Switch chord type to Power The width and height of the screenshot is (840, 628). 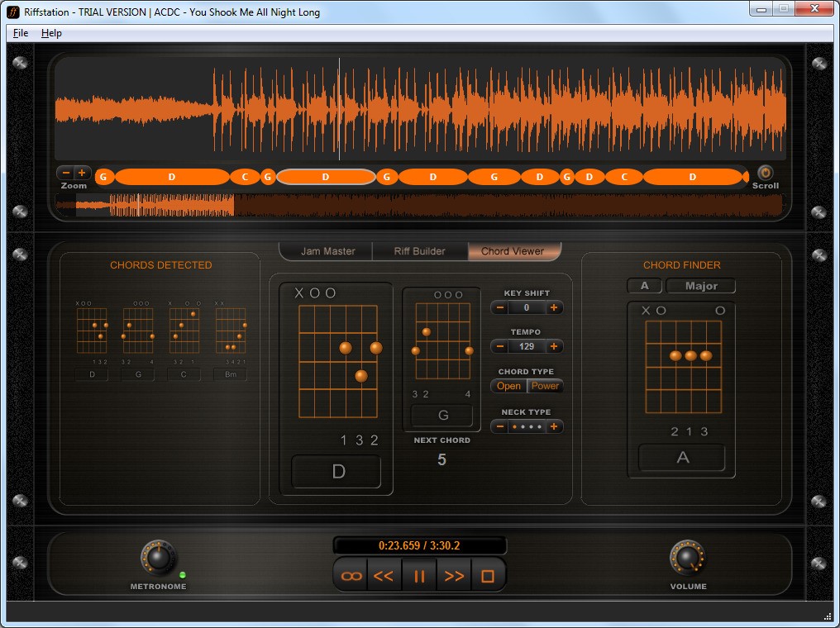click(546, 386)
